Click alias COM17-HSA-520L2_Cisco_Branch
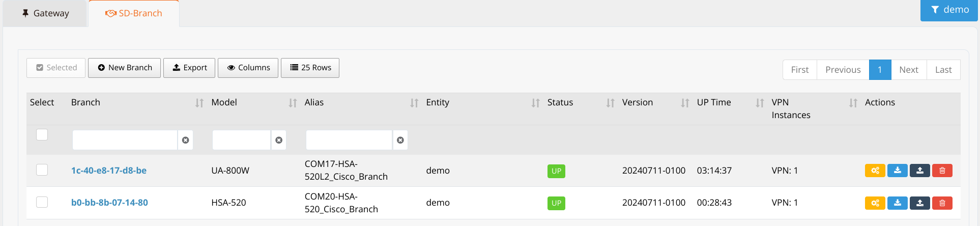980x226 pixels. click(346, 171)
